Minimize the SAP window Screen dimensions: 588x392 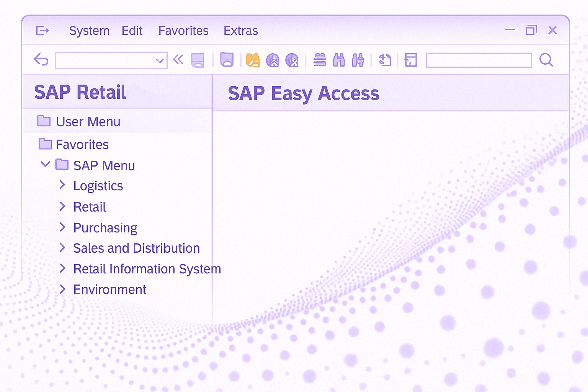coord(510,30)
